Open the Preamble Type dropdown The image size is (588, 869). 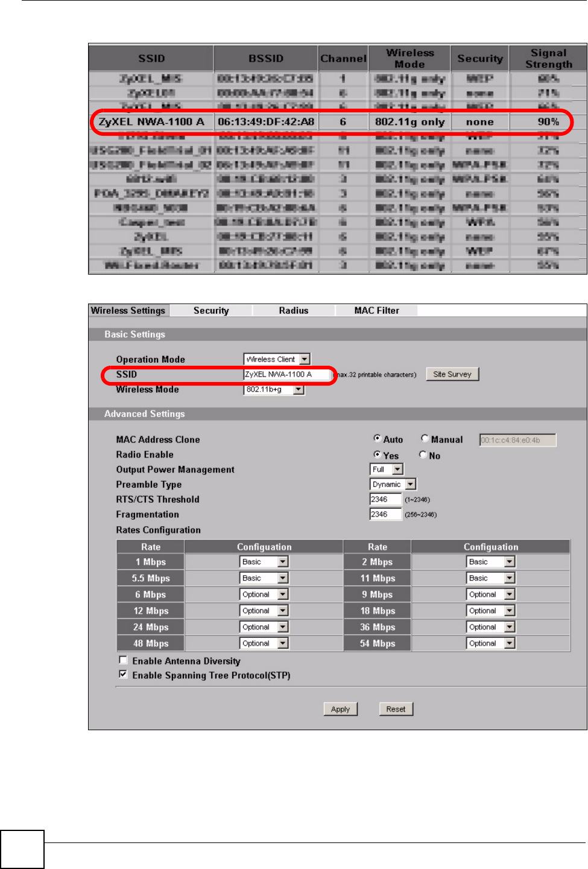[x=393, y=484]
